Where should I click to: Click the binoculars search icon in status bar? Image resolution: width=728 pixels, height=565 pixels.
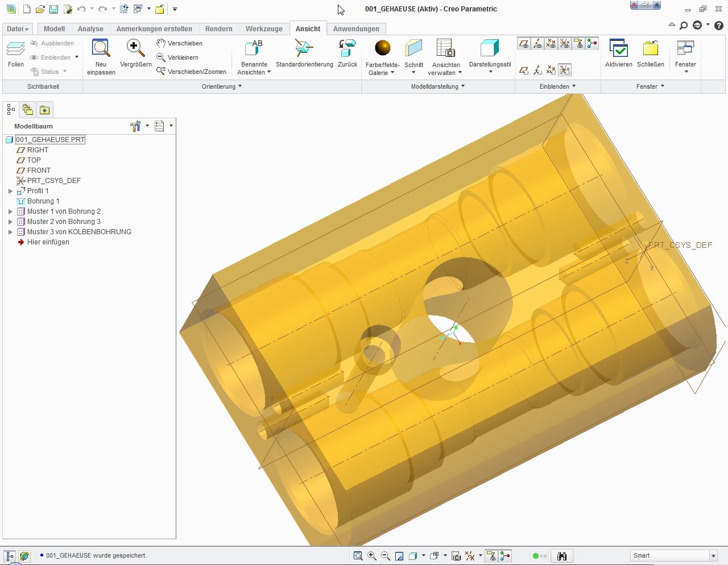tap(562, 556)
